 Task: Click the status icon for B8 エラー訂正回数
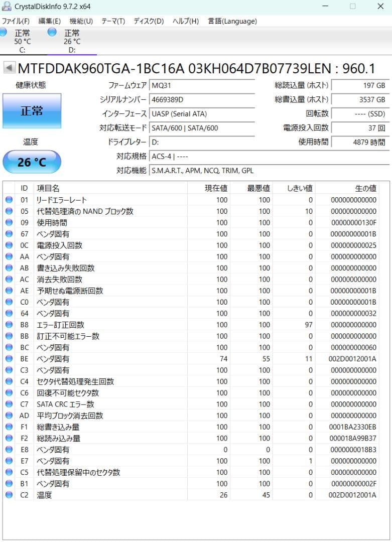coord(9,325)
